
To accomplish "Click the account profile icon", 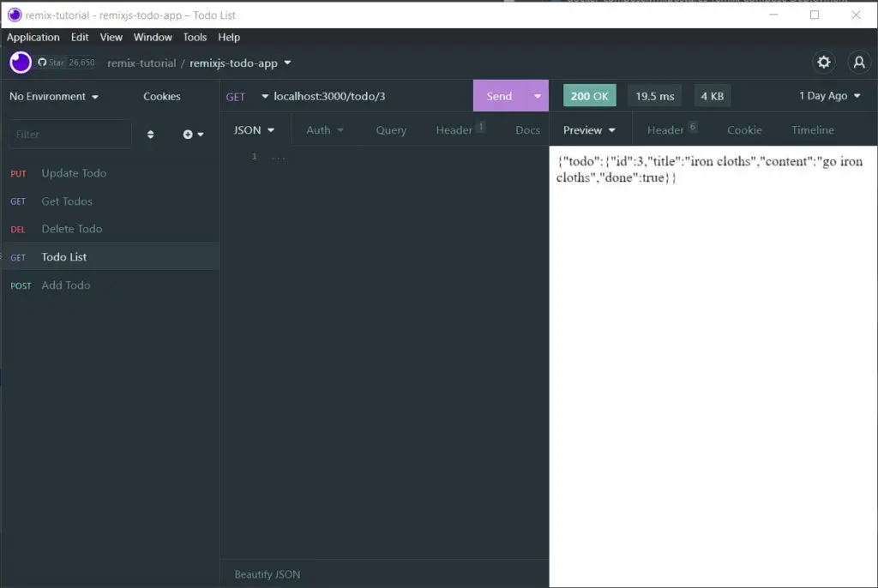I will [x=858, y=62].
